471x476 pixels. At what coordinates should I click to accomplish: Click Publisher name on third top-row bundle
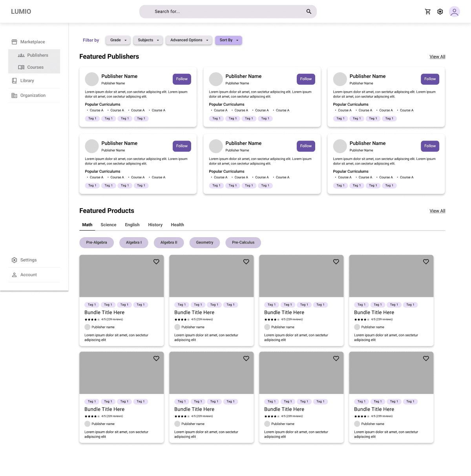point(283,327)
